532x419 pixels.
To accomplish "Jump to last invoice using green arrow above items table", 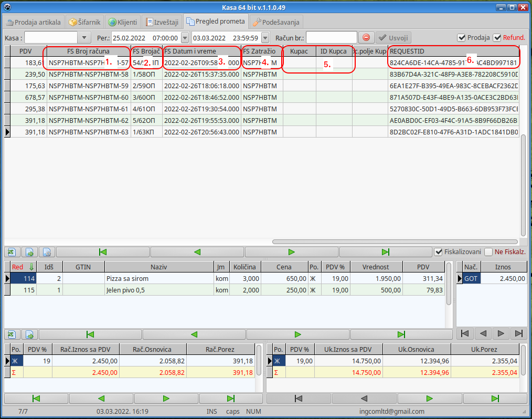I will [386, 252].
